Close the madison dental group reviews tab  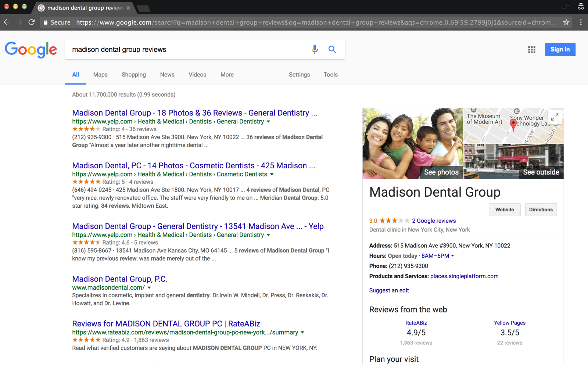[128, 8]
